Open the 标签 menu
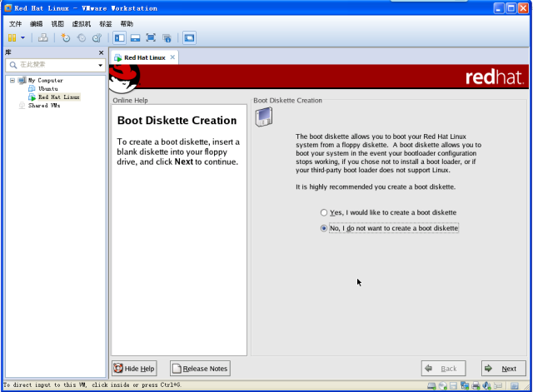The image size is (533, 392). [x=106, y=24]
